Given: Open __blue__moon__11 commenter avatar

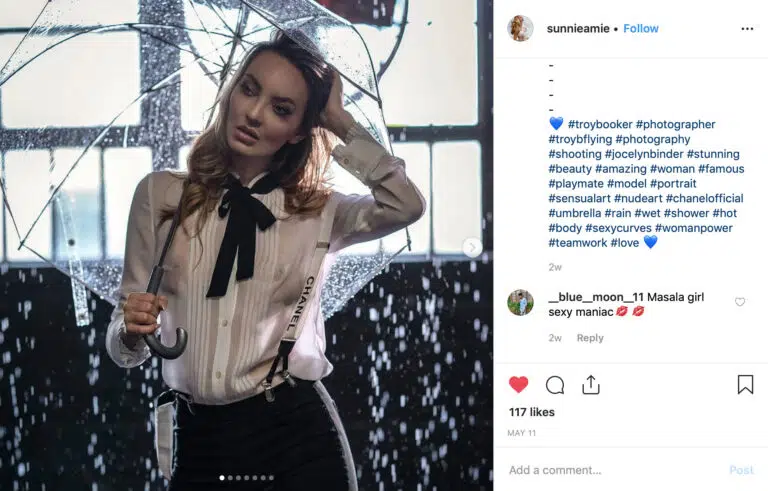Looking at the screenshot, I should 520,302.
